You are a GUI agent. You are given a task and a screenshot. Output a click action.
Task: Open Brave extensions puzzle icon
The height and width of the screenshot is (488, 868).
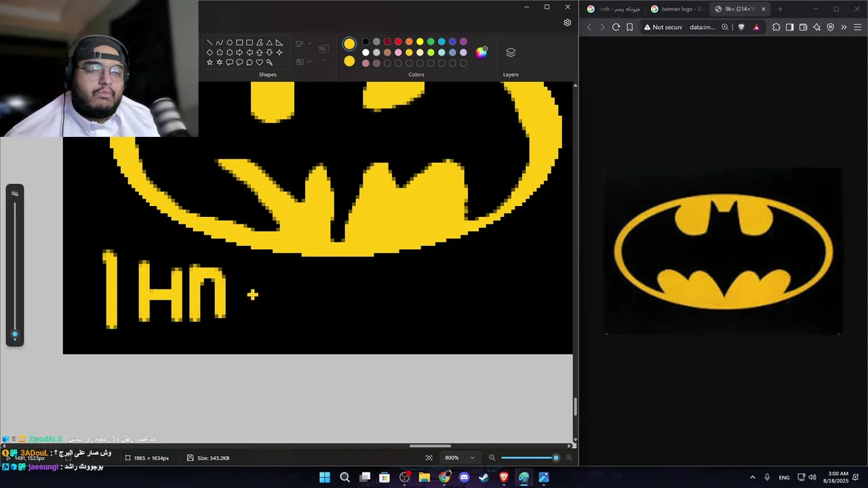[x=776, y=27]
